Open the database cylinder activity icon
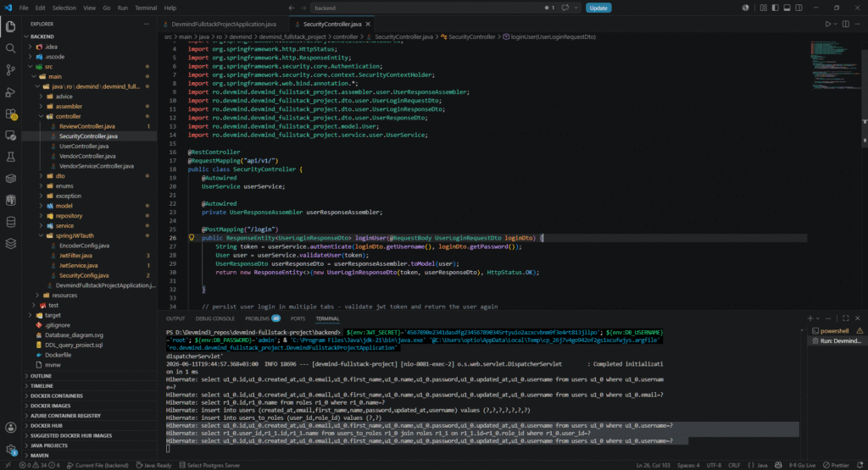Viewport: 868px width, 470px height. click(x=10, y=222)
